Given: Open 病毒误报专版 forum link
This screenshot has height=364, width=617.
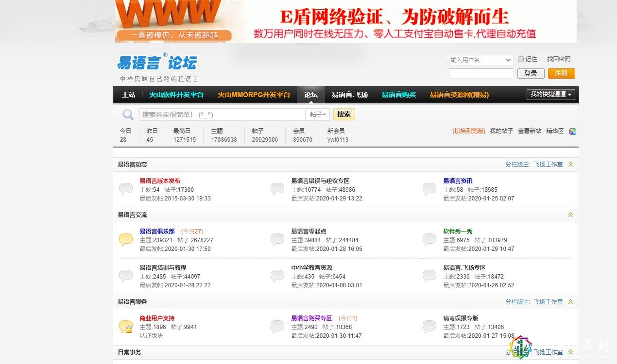Looking at the screenshot, I should (461, 318).
